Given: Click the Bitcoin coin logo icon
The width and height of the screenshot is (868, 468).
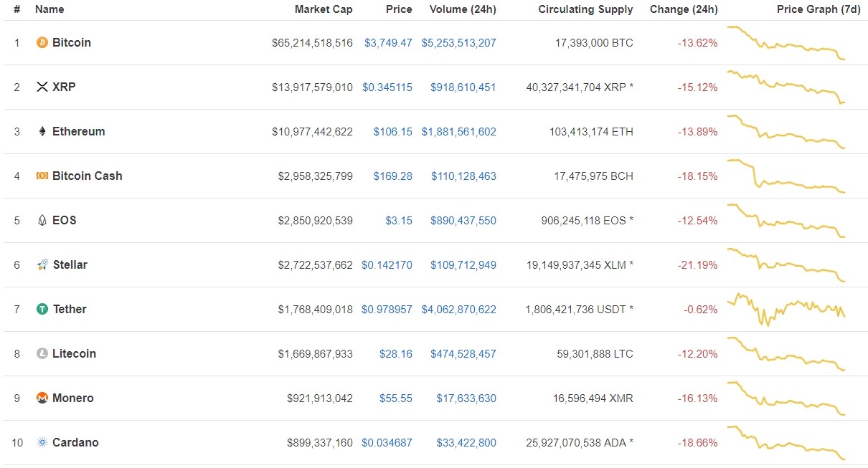Looking at the screenshot, I should (x=42, y=43).
